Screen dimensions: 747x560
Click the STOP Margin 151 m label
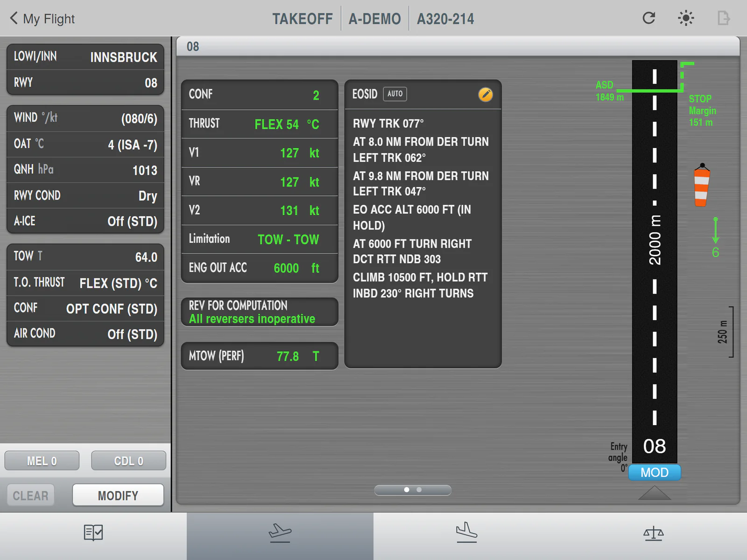point(702,111)
